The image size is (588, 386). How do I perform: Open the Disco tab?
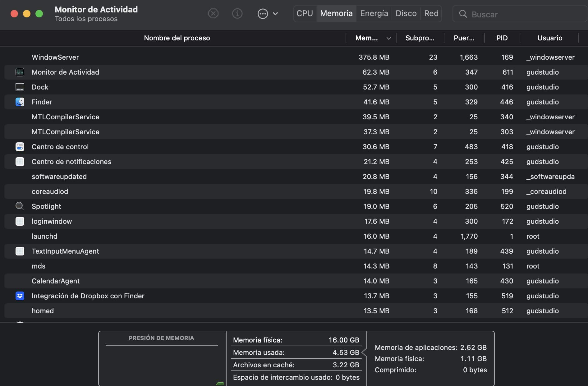[406, 14]
